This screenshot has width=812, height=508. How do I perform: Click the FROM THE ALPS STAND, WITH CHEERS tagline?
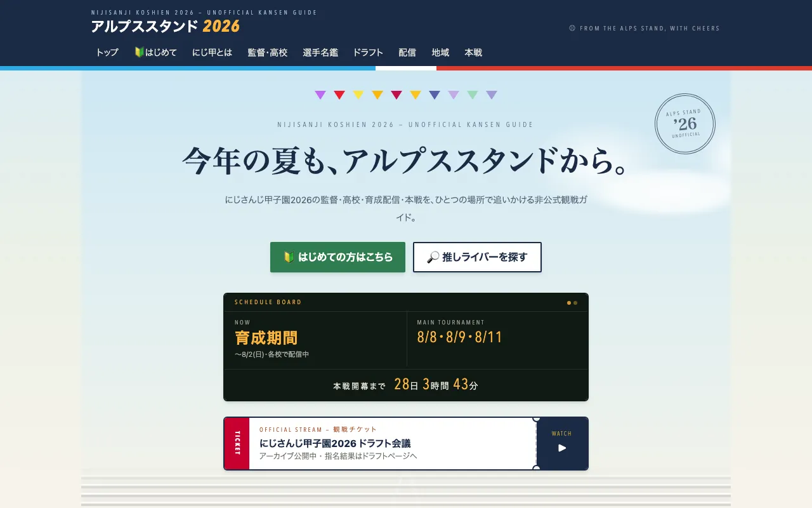(645, 29)
